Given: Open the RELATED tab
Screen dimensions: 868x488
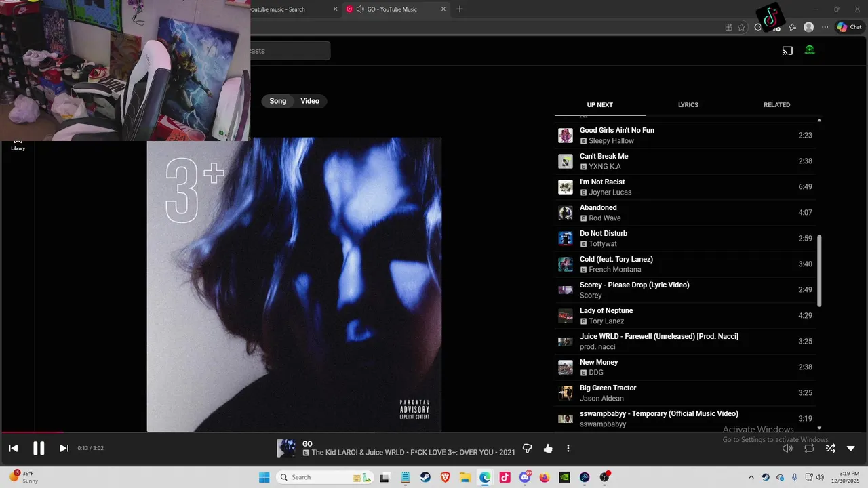Looking at the screenshot, I should tap(776, 105).
